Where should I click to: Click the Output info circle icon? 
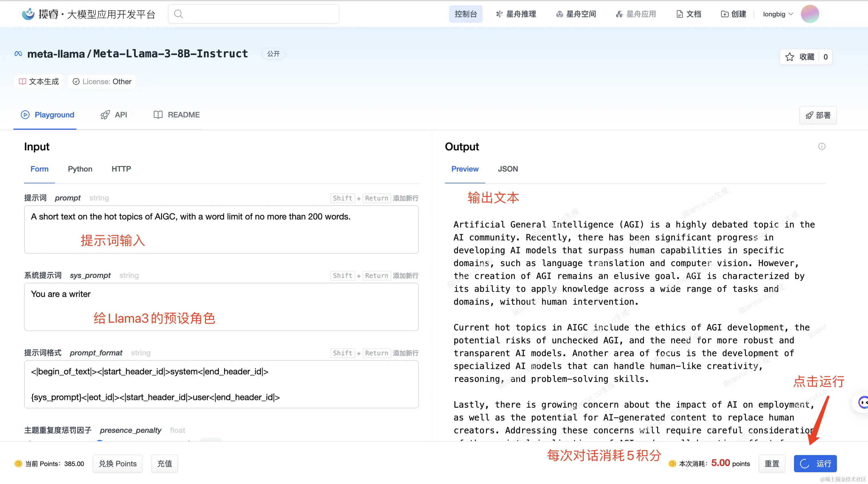821,146
